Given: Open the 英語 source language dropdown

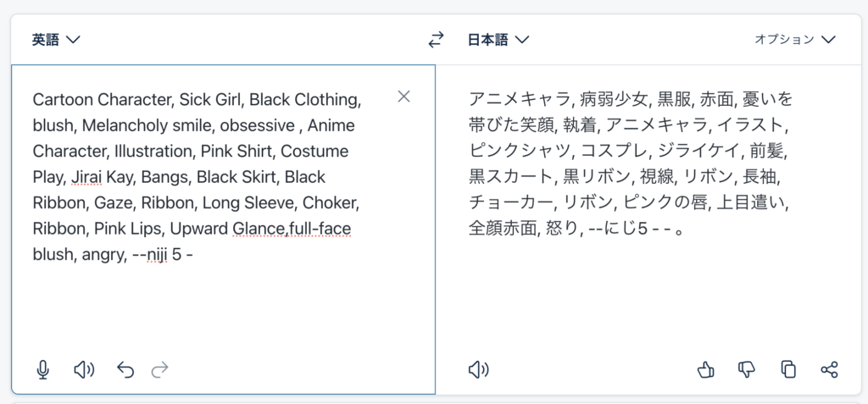Looking at the screenshot, I should [56, 39].
